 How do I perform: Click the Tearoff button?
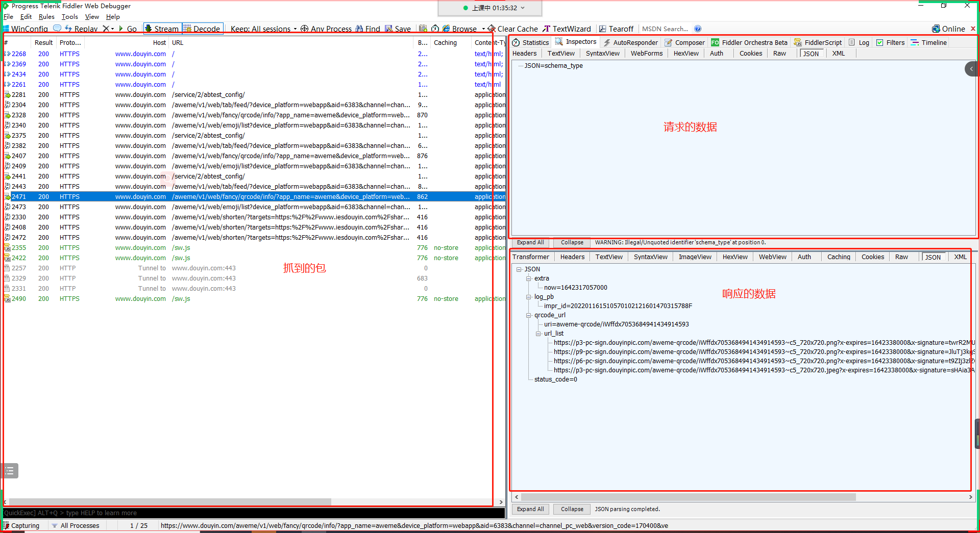[x=616, y=29]
